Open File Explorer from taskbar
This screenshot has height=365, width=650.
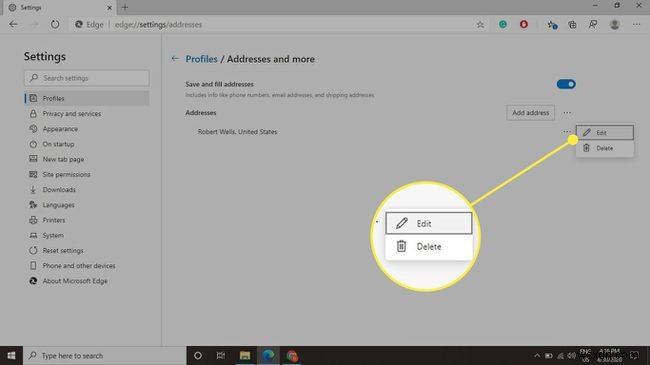245,355
